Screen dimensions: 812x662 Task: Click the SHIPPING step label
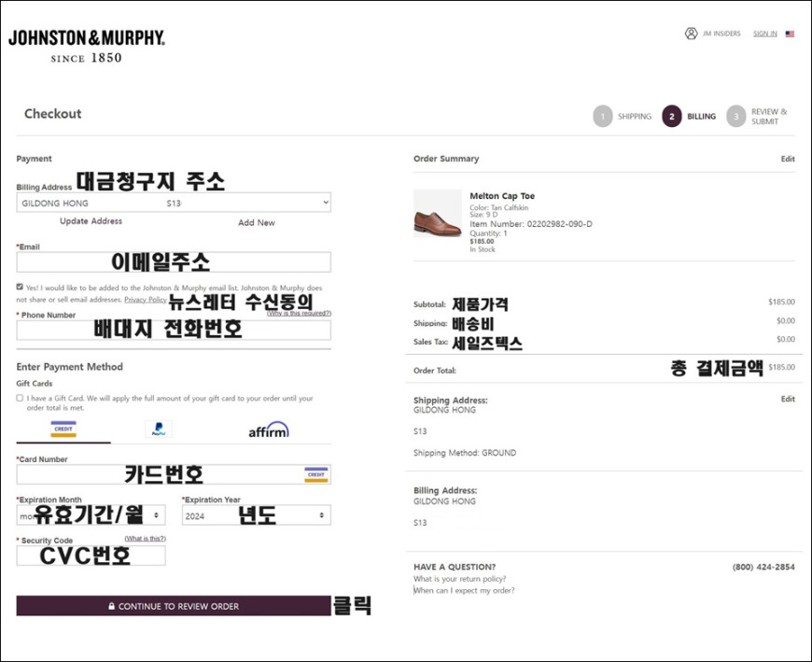[635, 117]
